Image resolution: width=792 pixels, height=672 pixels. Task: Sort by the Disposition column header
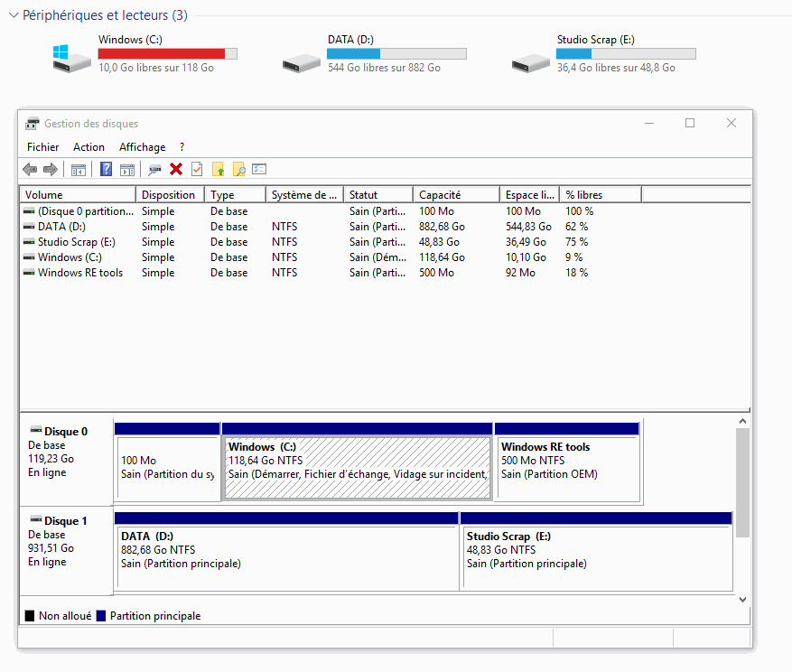[170, 194]
